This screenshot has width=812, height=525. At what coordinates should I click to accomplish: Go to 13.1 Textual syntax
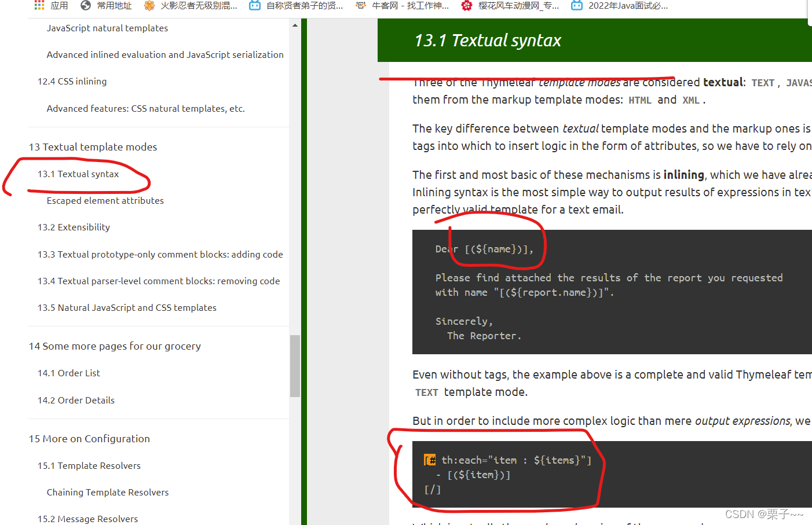(78, 174)
